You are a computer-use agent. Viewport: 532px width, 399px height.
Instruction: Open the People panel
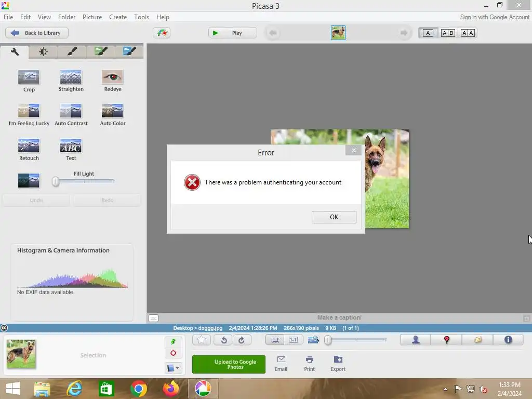416,340
